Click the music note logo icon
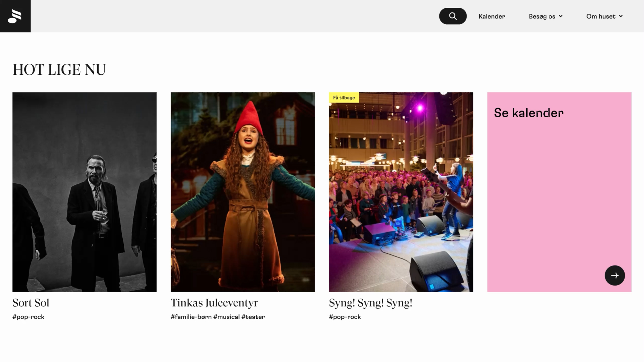 click(15, 16)
